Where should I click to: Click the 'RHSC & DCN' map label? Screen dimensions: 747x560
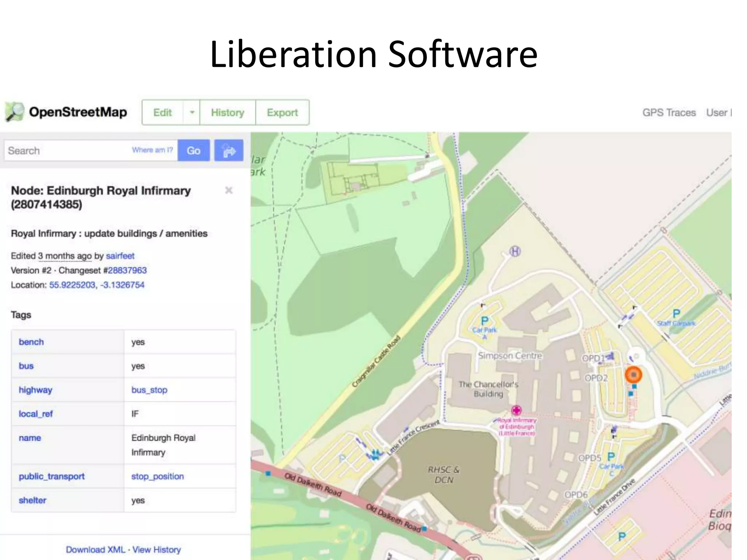point(444,475)
